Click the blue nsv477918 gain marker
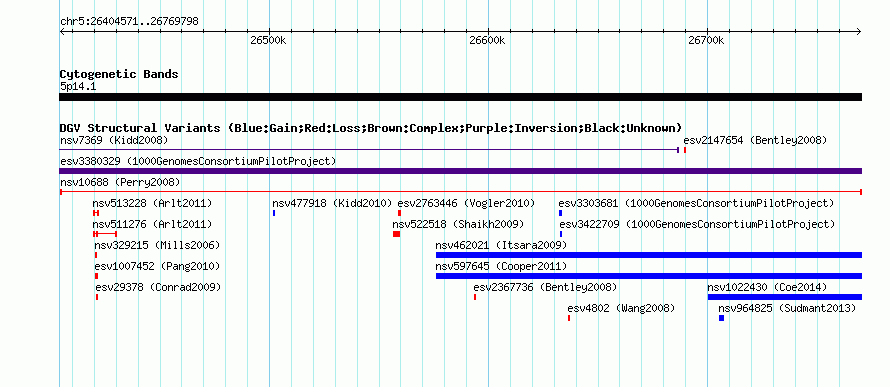Viewport: 890px width, 387px height. (x=274, y=213)
